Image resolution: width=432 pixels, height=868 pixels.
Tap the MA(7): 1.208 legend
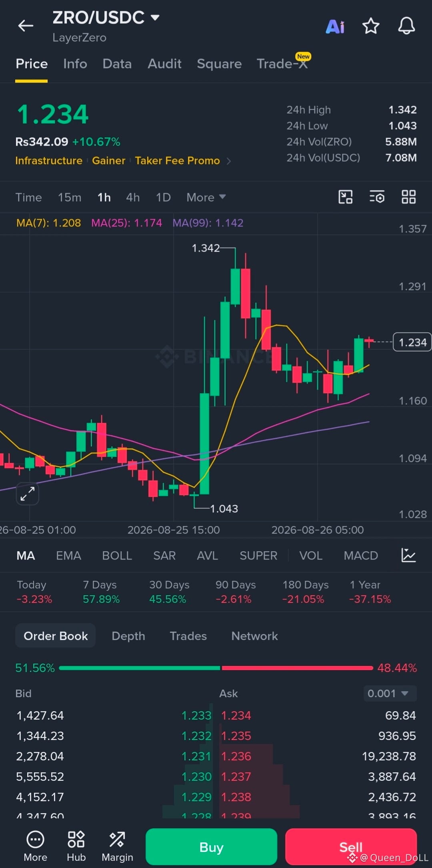[48, 223]
